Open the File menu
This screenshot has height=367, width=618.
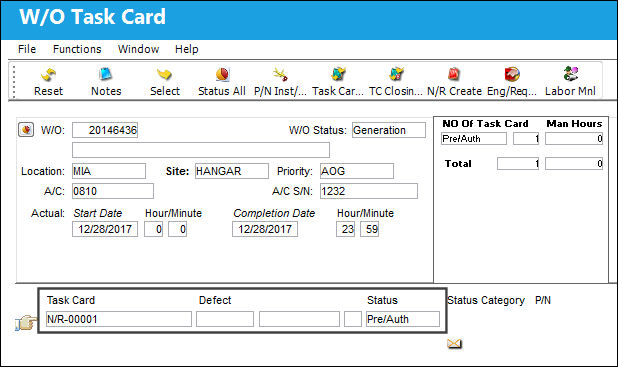point(27,49)
